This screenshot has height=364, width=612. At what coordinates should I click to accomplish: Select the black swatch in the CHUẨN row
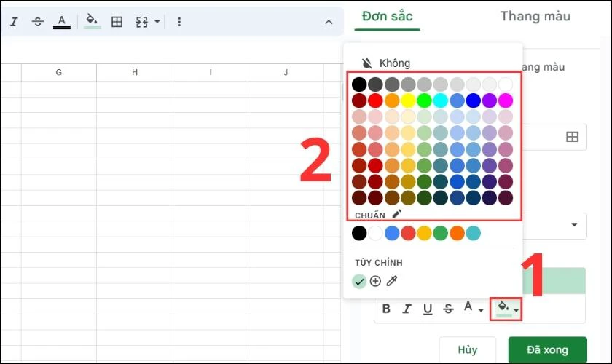pyautogui.click(x=359, y=233)
